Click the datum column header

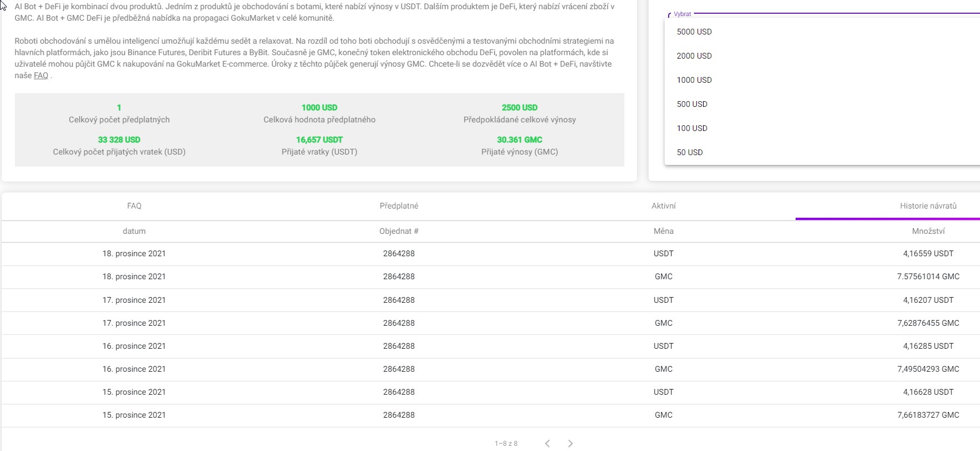(134, 231)
